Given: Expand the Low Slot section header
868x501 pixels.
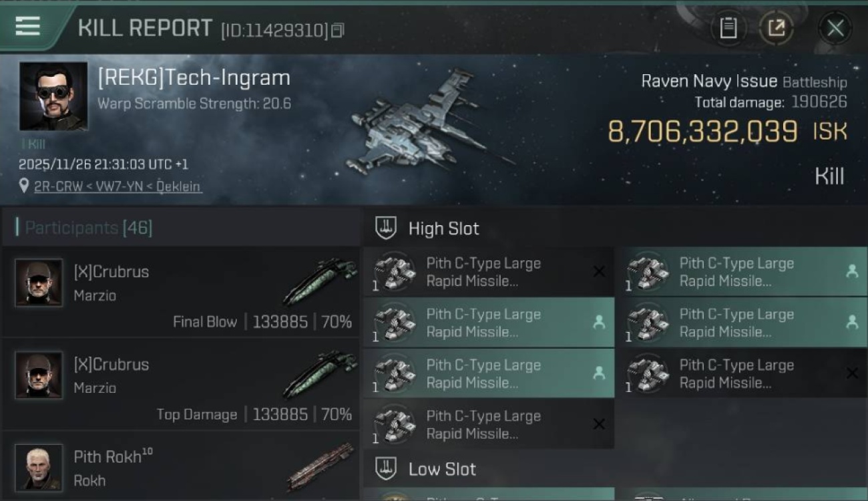Looking at the screenshot, I should click(442, 469).
